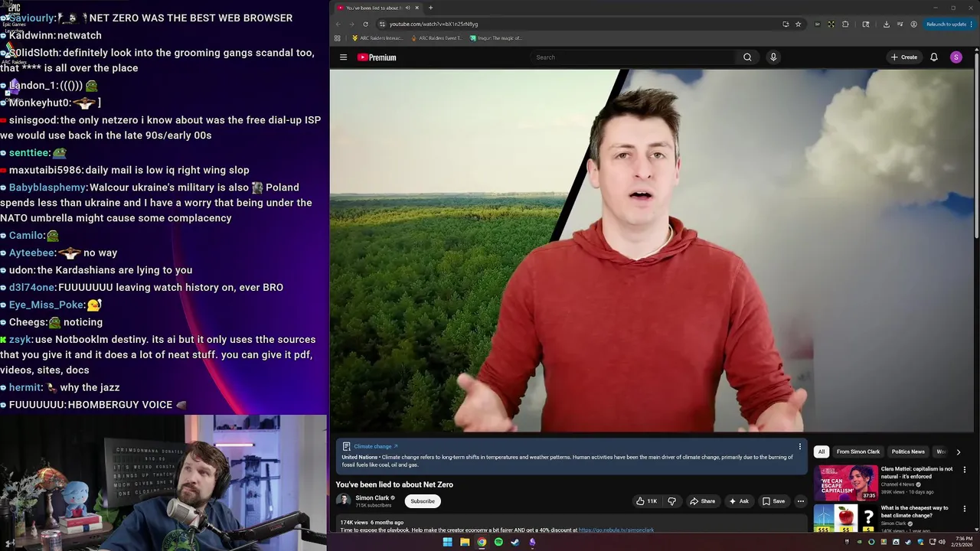Start voice search with the microphone icon
This screenshot has width=980, height=551.
pyautogui.click(x=773, y=57)
